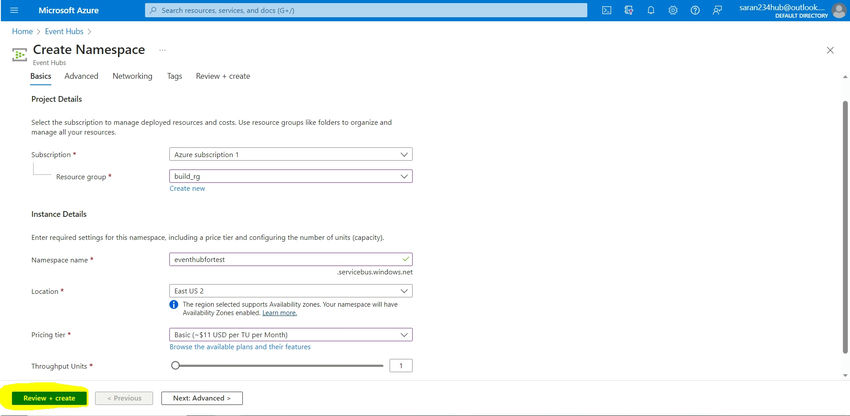Open the Help question mark menu

tap(695, 10)
